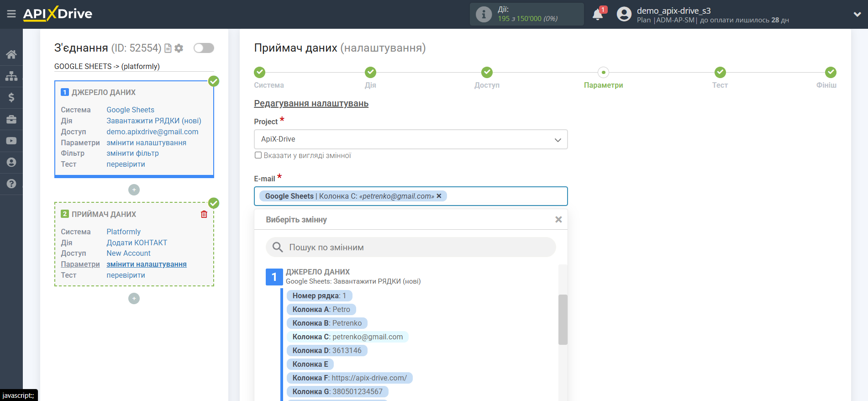Open the source 'Google Sheets' link
Viewport: 868px width, 401px height.
click(x=130, y=110)
